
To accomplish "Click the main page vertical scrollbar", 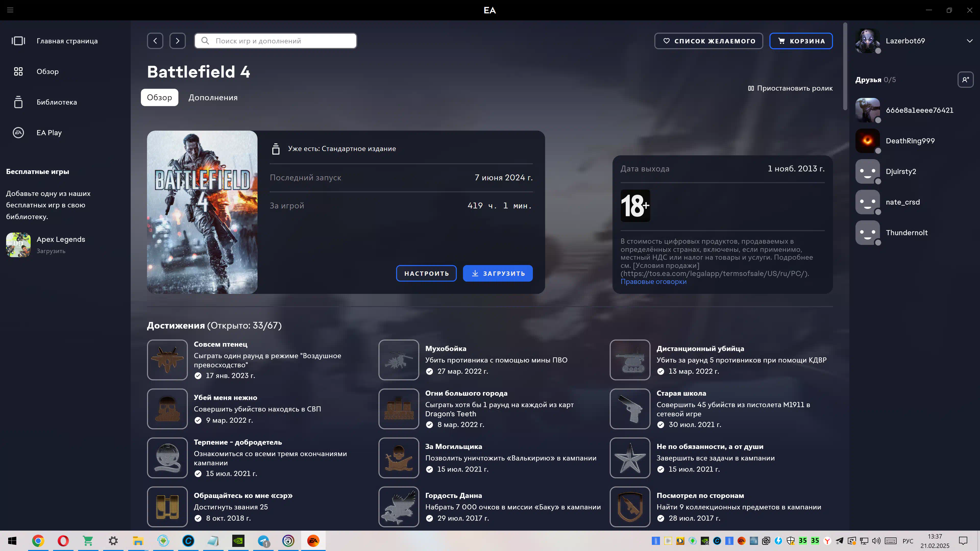I will pyautogui.click(x=845, y=67).
